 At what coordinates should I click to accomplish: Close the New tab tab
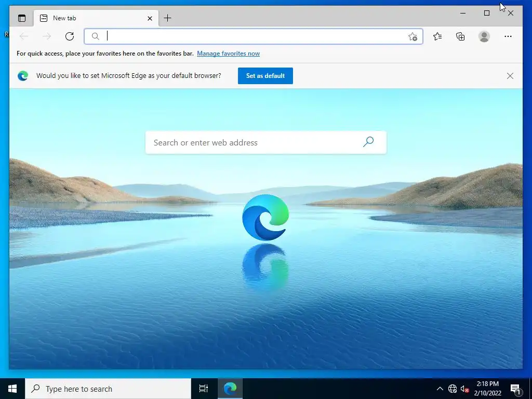pos(150,18)
